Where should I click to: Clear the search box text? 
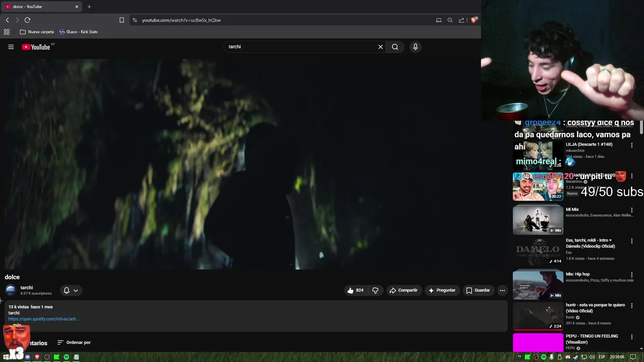380,47
